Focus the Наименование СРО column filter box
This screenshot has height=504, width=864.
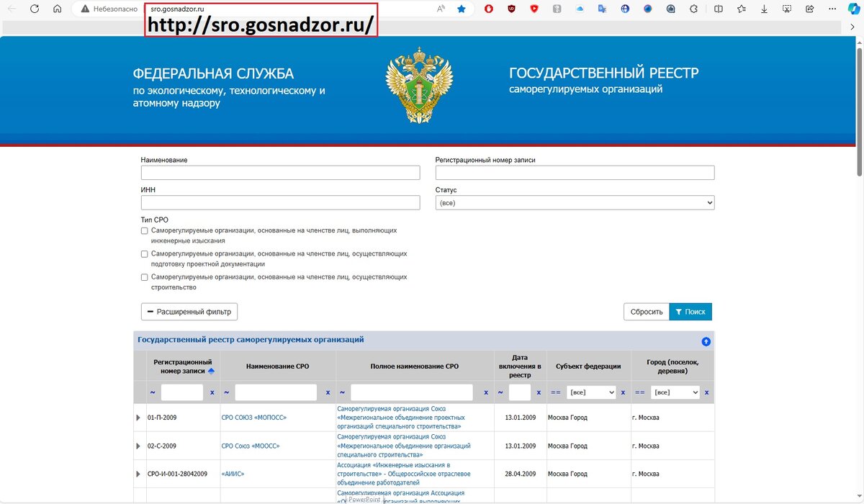(x=276, y=392)
